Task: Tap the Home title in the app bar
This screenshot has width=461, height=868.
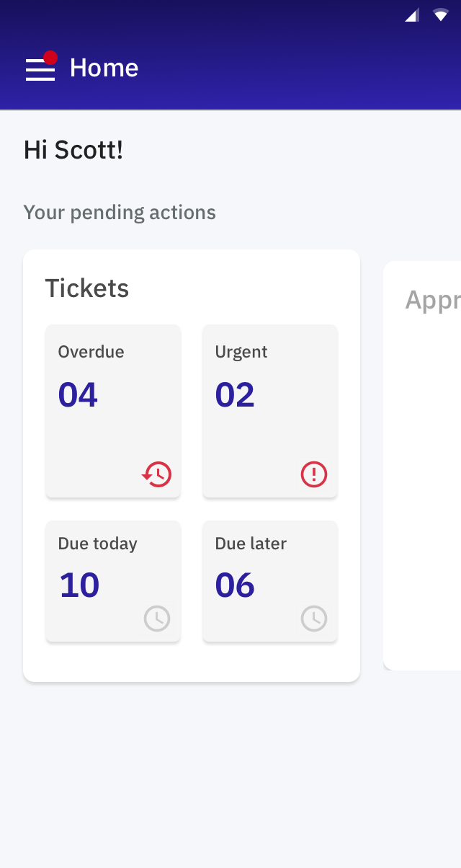Action: (103, 67)
